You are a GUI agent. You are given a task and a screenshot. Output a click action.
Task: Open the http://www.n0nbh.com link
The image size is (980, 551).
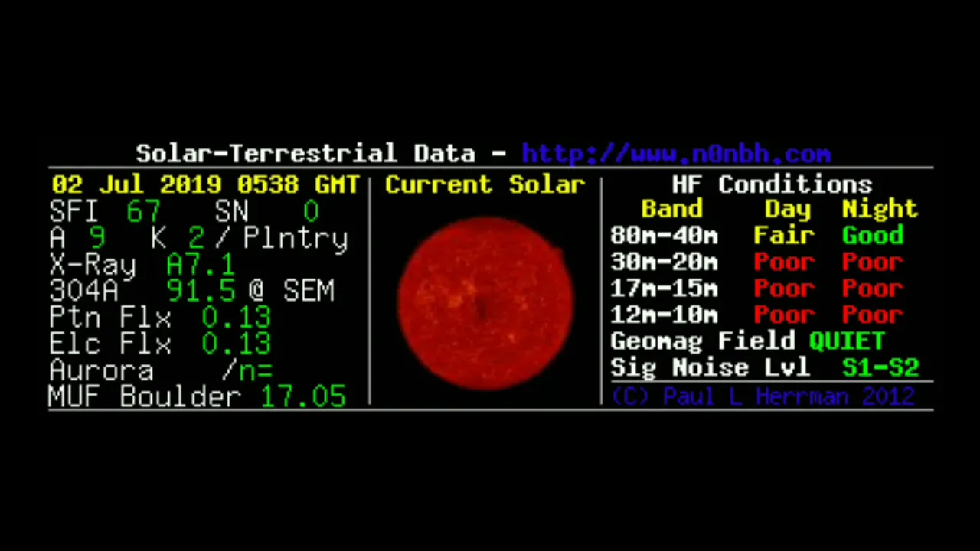pyautogui.click(x=676, y=154)
